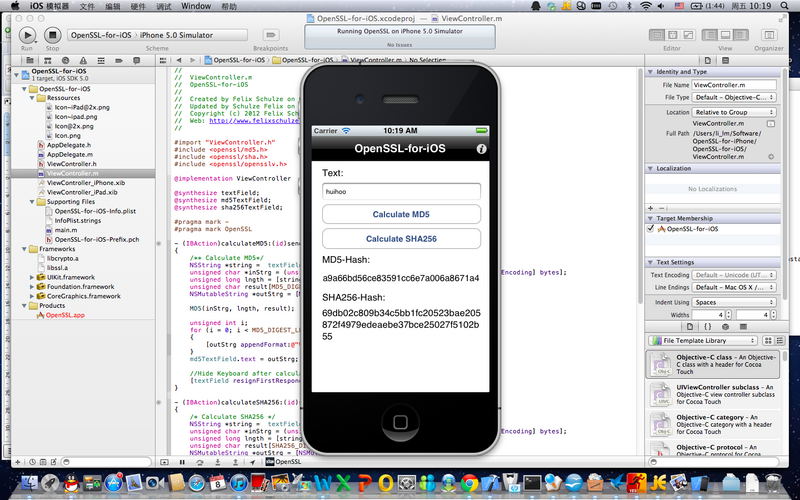This screenshot has width=800, height=500.
Task: Click the Run button in Xcode toolbar
Action: click(x=27, y=35)
